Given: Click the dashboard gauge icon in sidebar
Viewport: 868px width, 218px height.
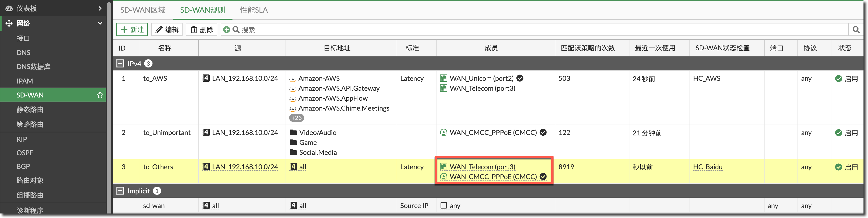Looking at the screenshot, I should click(x=9, y=8).
